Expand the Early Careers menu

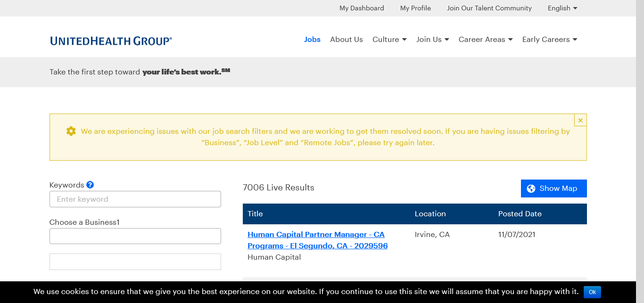click(549, 40)
